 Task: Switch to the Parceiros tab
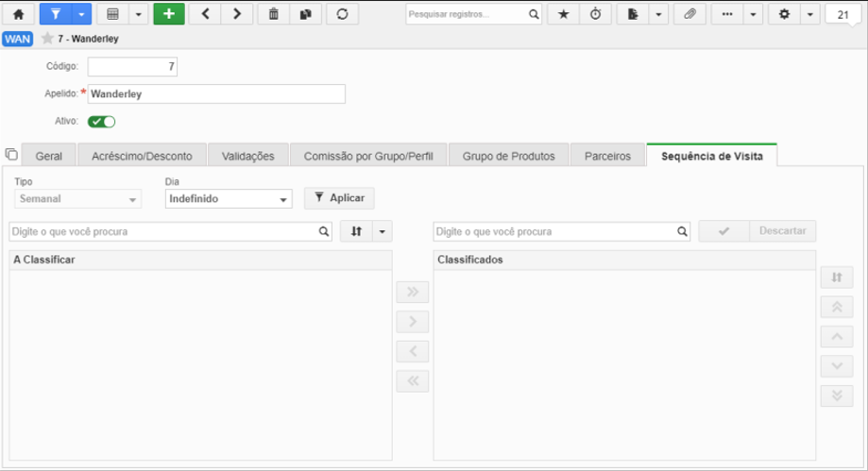[607, 156]
